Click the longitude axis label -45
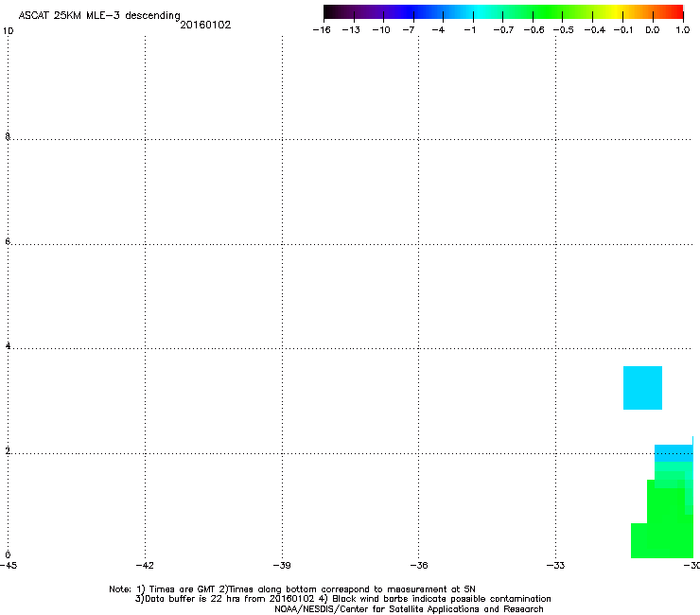Image resolution: width=700 pixels, height=615 pixels. pyautogui.click(x=9, y=566)
